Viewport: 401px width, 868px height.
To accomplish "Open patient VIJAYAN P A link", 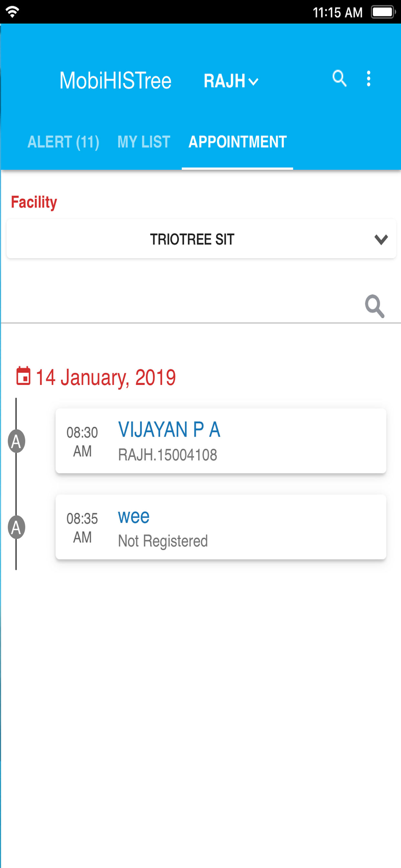I will pos(169,430).
